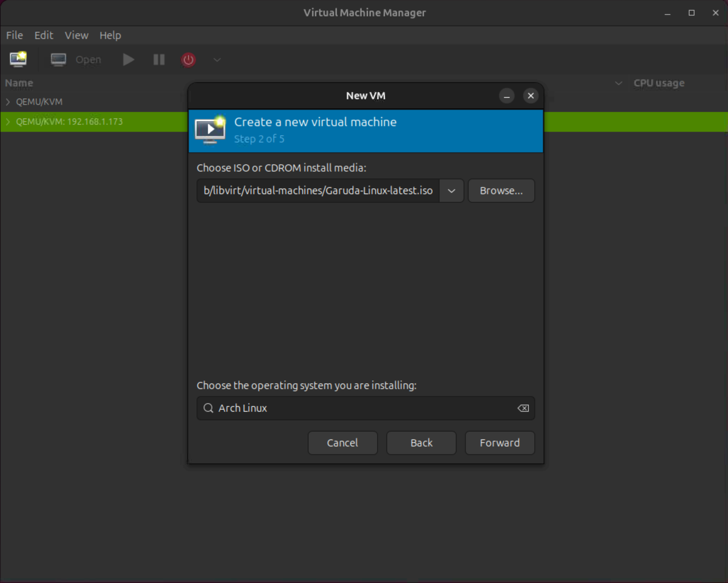The width and height of the screenshot is (728, 583).
Task: Click the shut down virtual machine icon
Action: 188,60
